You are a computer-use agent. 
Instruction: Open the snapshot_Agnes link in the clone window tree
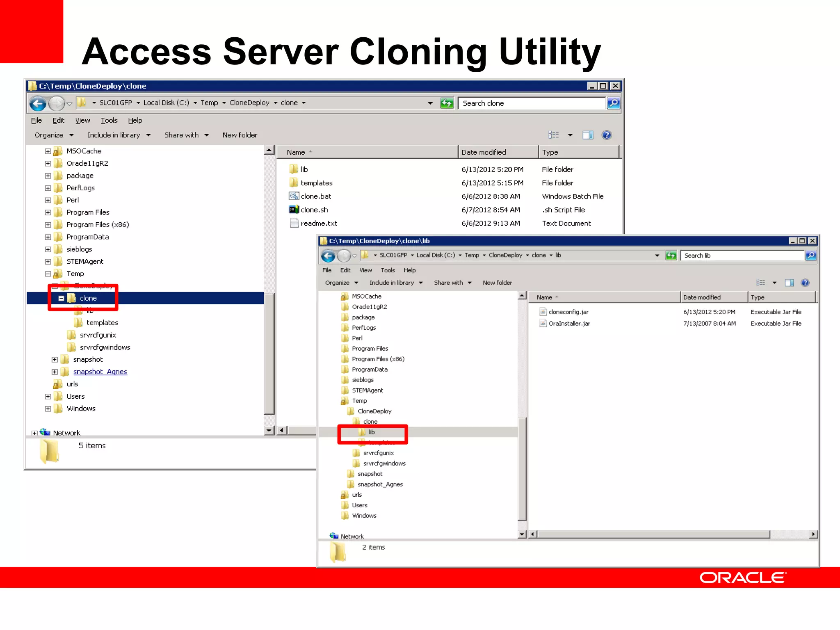pyautogui.click(x=100, y=372)
